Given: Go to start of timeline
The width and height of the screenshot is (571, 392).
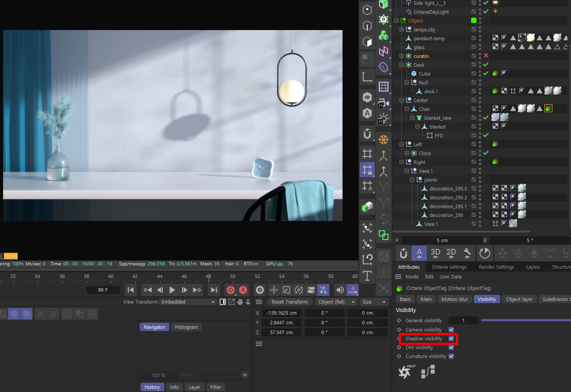Looking at the screenshot, I should [131, 290].
